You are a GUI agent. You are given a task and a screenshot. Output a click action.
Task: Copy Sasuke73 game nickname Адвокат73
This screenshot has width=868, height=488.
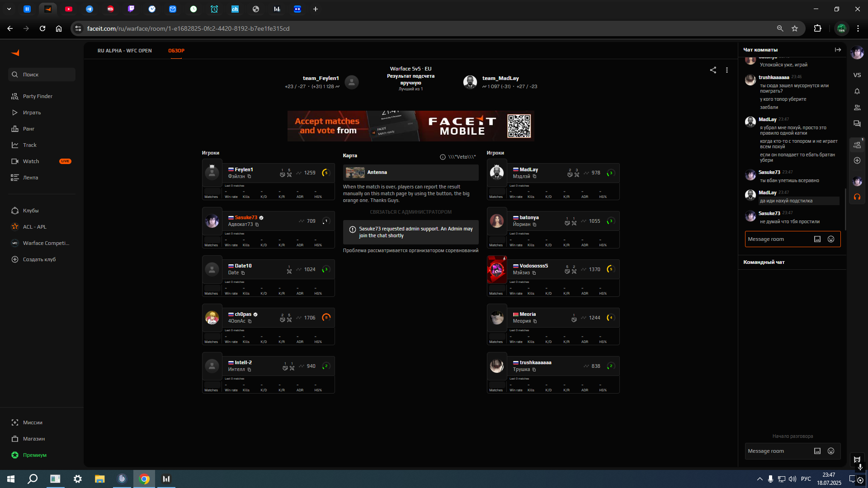click(257, 225)
